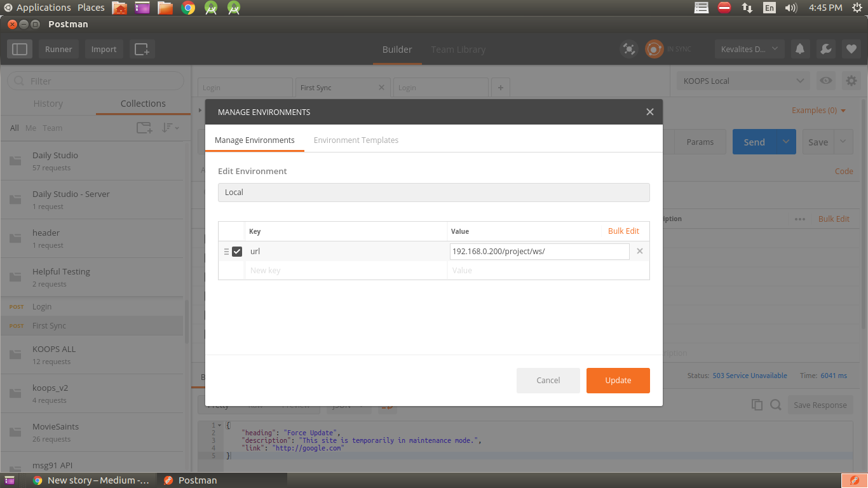The width and height of the screenshot is (868, 488).
Task: Click the Import button
Action: (x=104, y=49)
